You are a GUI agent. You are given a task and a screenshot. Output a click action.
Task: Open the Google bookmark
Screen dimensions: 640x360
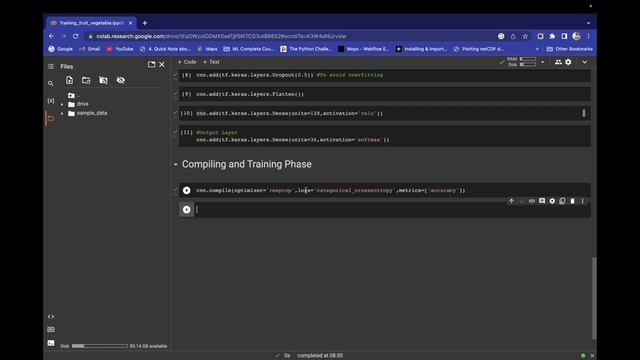60,49
